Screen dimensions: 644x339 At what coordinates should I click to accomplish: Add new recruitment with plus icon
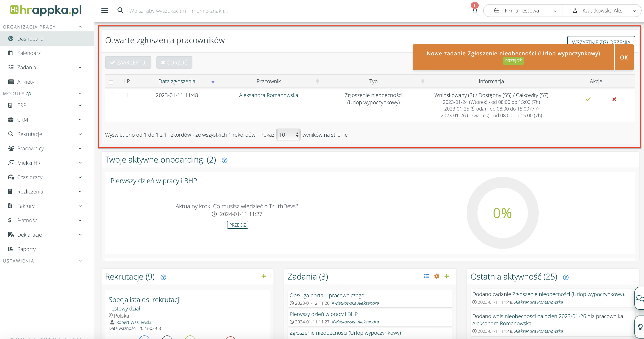click(x=263, y=276)
